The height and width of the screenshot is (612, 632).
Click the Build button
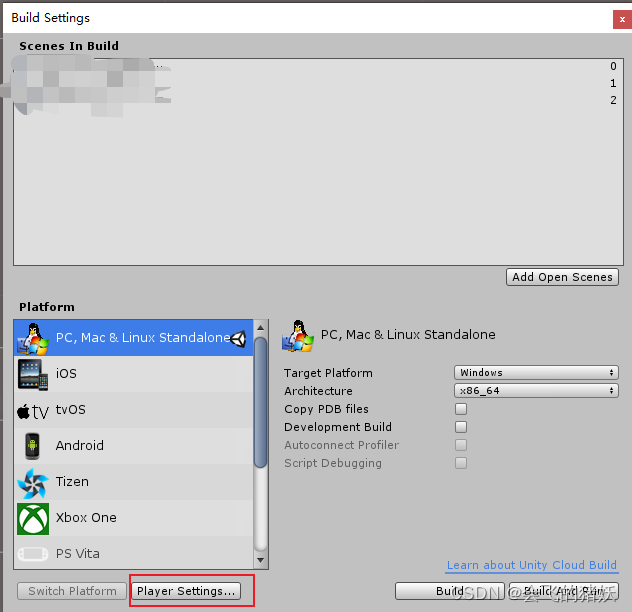pos(450,591)
